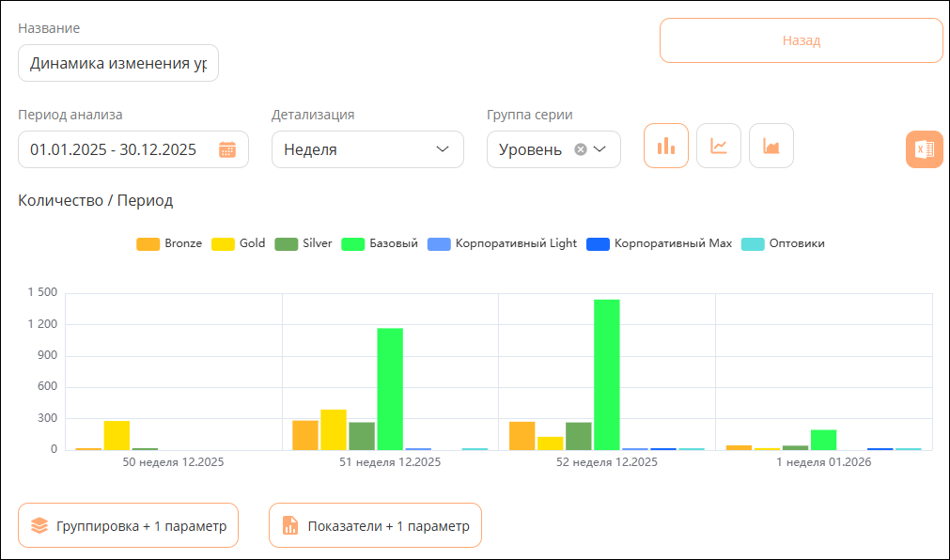Image resolution: width=950 pixels, height=560 pixels.
Task: Click the Показатели document chart icon
Action: [290, 525]
